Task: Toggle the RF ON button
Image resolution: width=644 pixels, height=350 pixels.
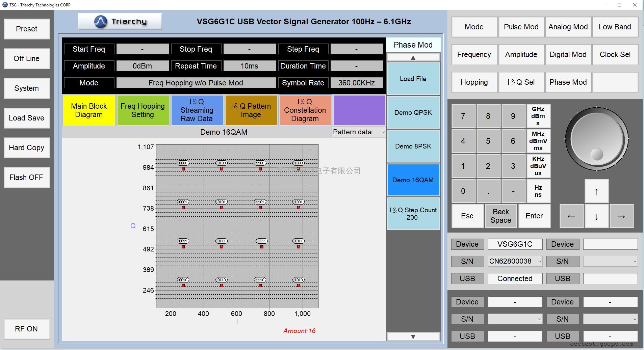Action: [x=27, y=329]
